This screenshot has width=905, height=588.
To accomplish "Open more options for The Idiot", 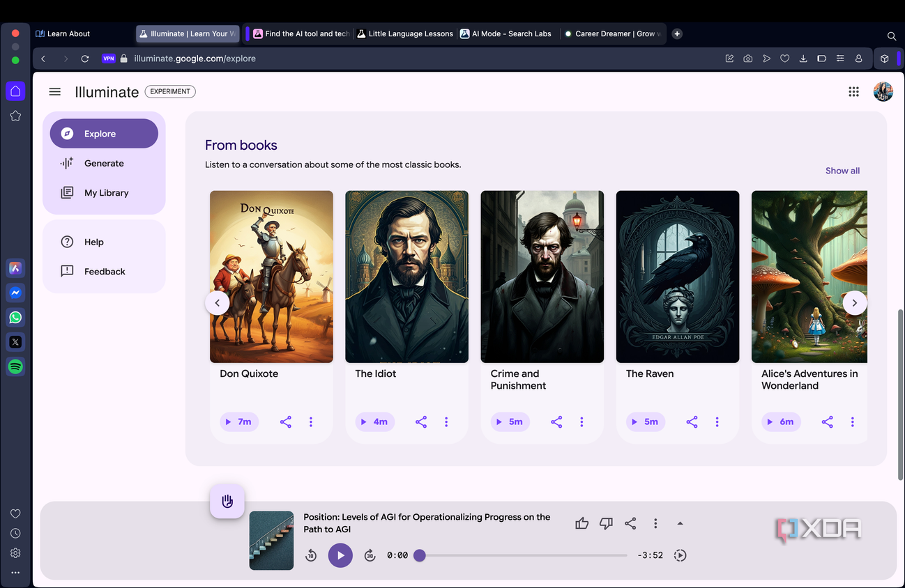I will pyautogui.click(x=446, y=421).
